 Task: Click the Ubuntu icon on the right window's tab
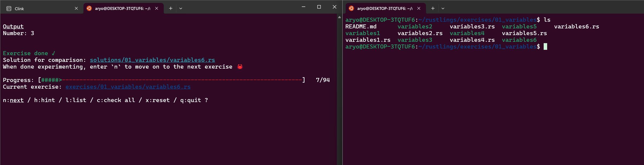point(351,8)
